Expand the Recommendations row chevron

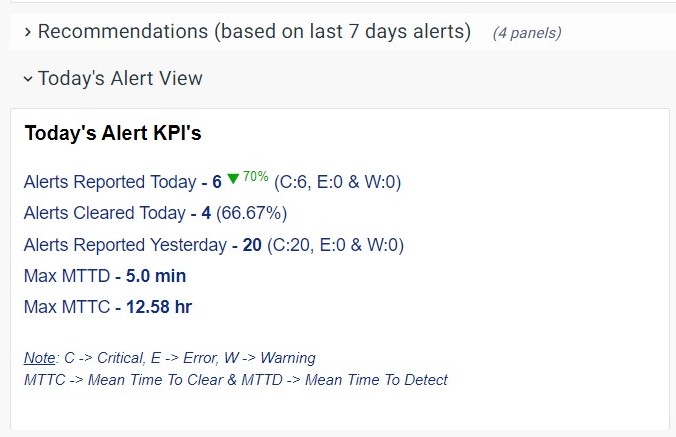(27, 32)
